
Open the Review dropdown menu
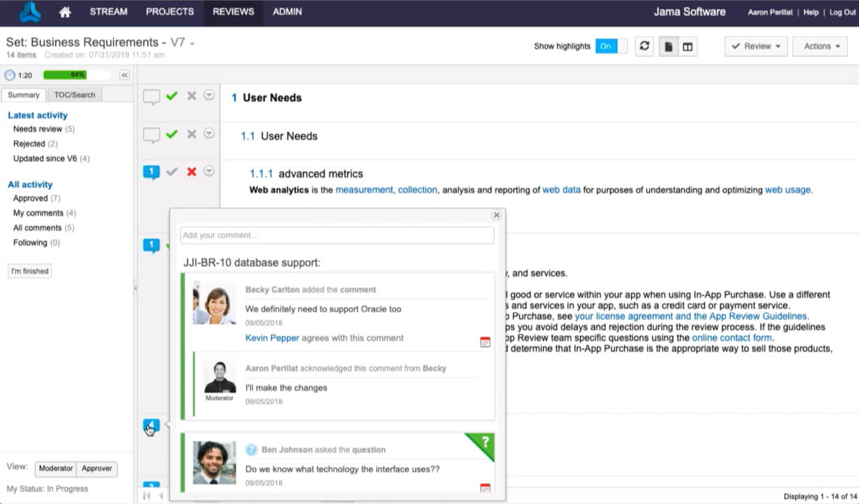tap(756, 46)
